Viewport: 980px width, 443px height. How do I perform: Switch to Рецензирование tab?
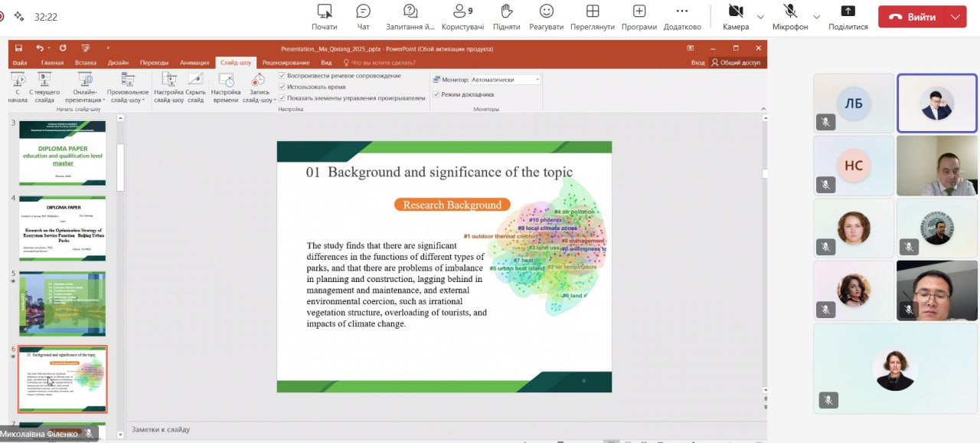point(286,63)
